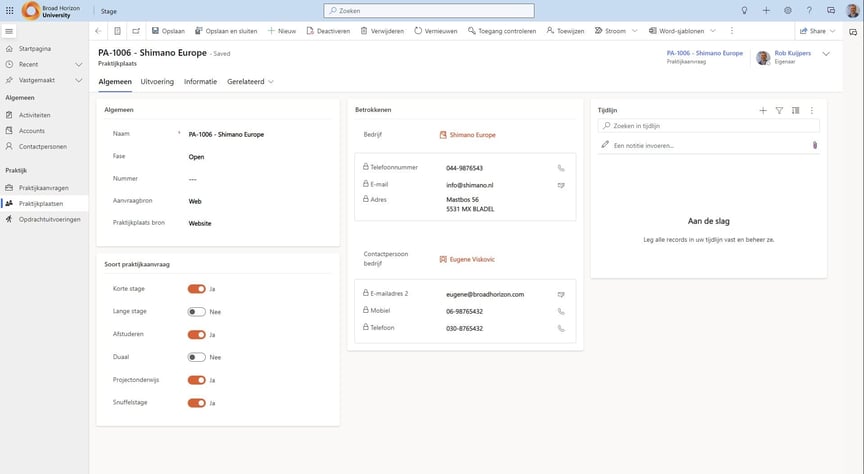The height and width of the screenshot is (474, 864).
Task: Click the Zoeken in tijdlijn field
Action: coord(708,126)
